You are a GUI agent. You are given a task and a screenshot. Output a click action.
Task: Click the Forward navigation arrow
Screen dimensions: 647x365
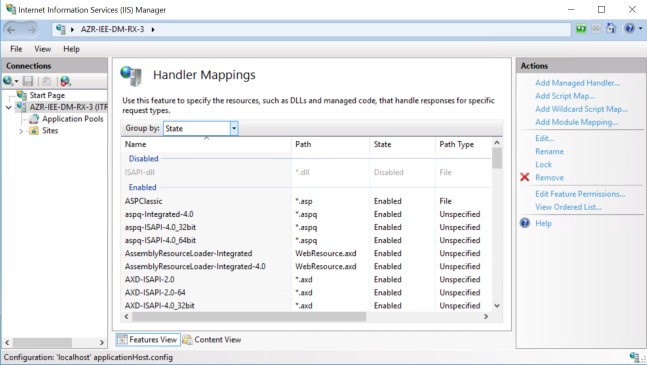(31, 30)
